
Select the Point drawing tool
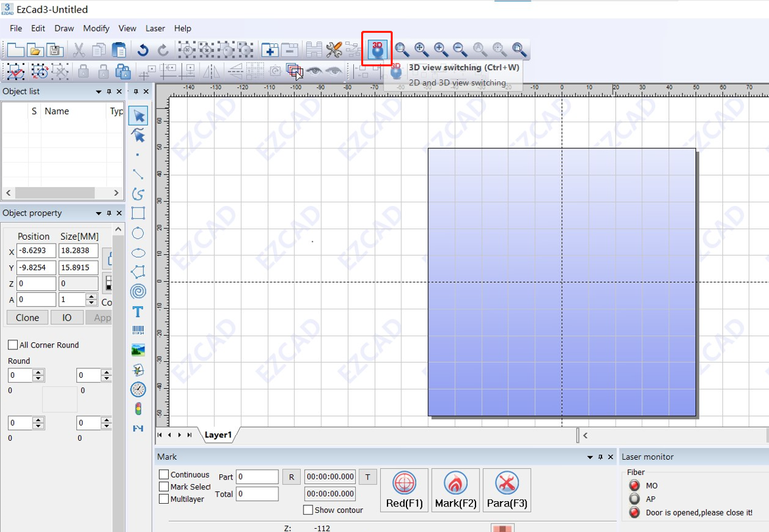(x=138, y=154)
